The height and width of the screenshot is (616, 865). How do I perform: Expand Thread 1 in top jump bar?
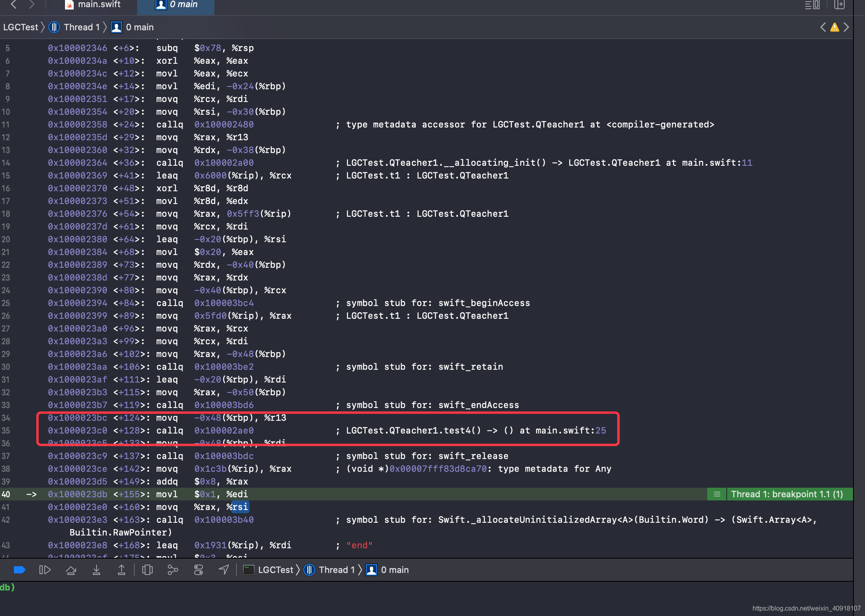point(81,27)
